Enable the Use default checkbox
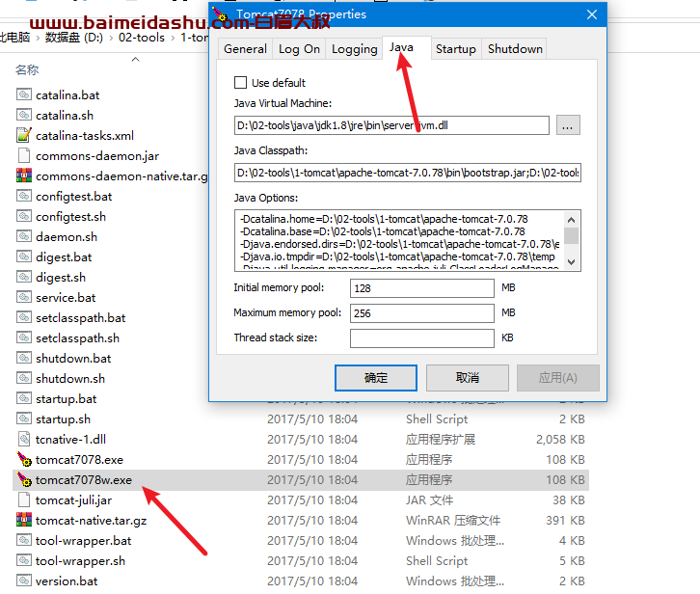Viewport: 700px width, 594px height. tap(241, 83)
